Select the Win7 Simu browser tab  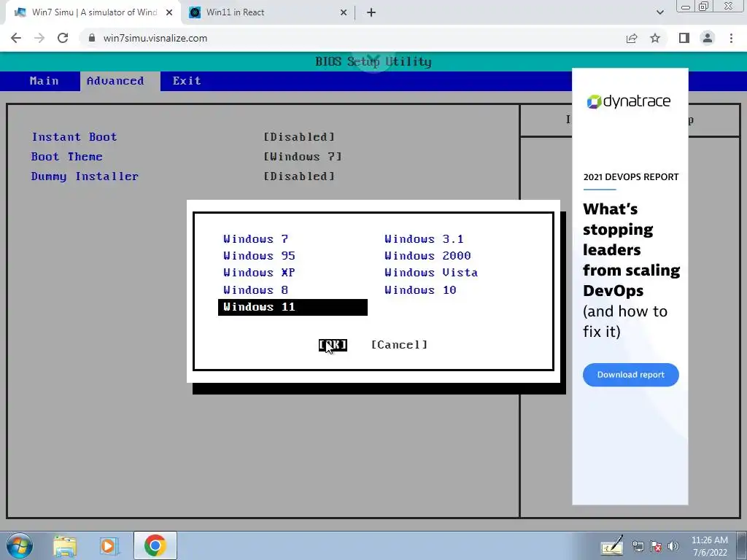point(93,13)
